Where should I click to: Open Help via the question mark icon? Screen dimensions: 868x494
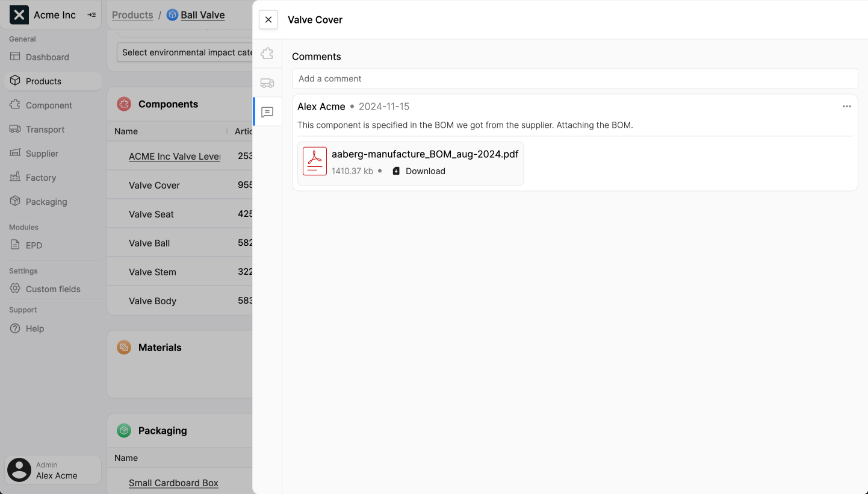click(x=14, y=328)
